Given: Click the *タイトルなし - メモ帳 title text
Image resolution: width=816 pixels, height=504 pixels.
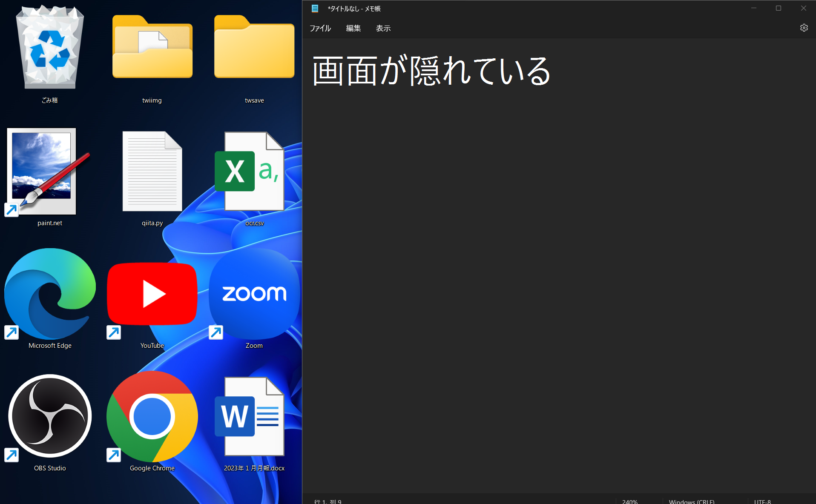Looking at the screenshot, I should [x=354, y=9].
